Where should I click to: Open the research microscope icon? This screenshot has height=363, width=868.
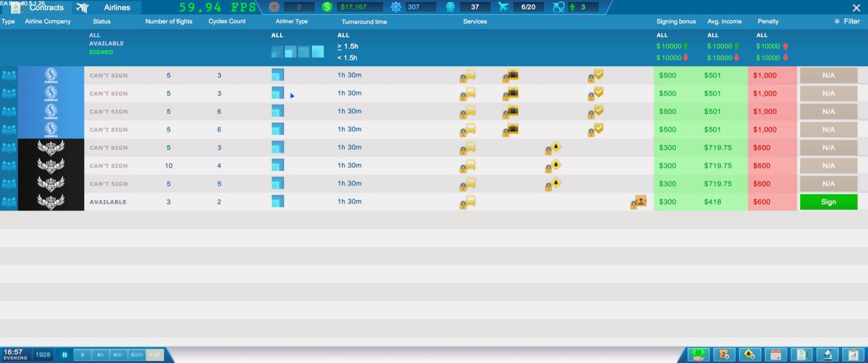point(827,354)
